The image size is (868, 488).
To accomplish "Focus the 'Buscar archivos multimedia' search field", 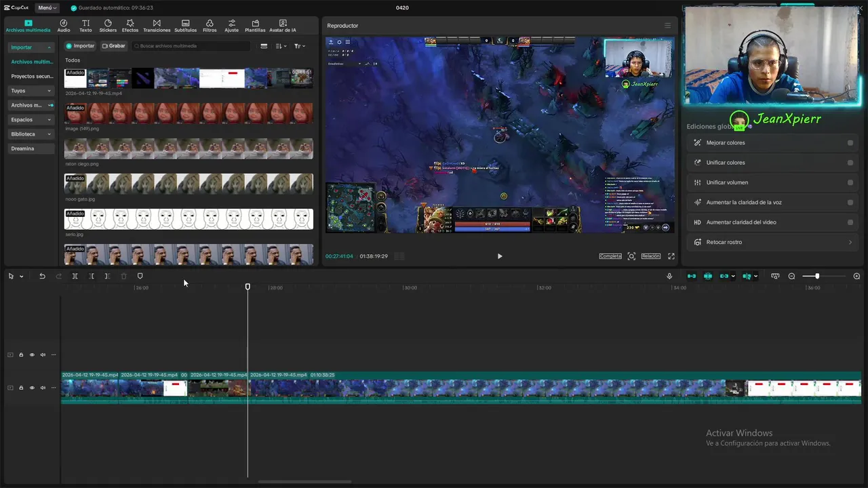I will click(x=192, y=46).
